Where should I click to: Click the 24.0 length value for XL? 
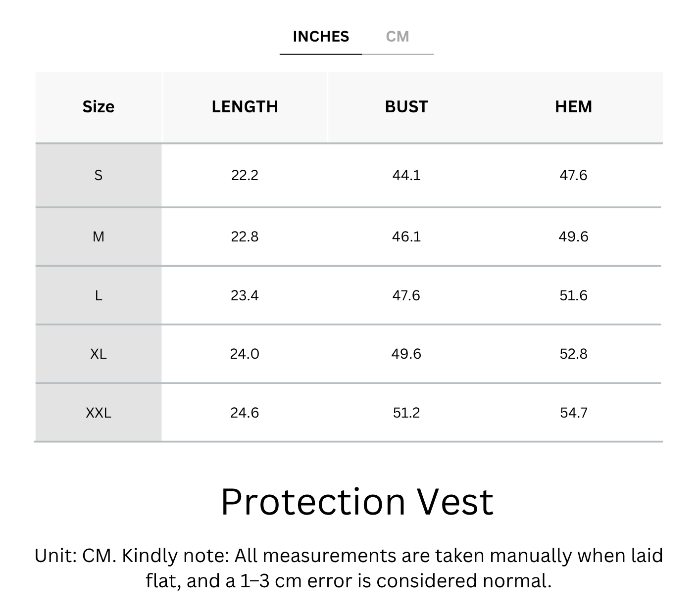point(245,354)
